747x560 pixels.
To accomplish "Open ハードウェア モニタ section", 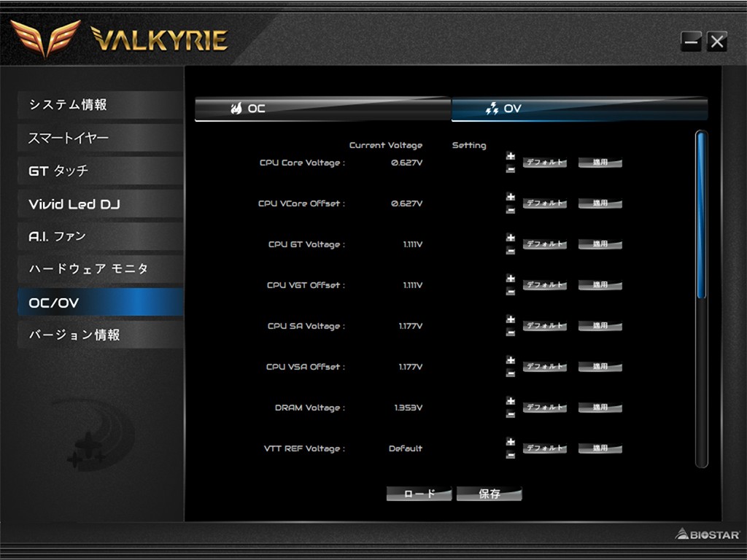I will pyautogui.click(x=101, y=269).
